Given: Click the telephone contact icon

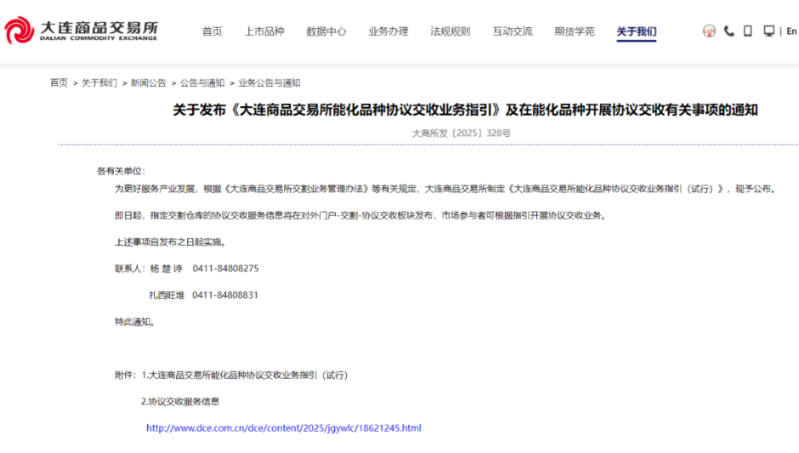Looking at the screenshot, I should pyautogui.click(x=729, y=31).
